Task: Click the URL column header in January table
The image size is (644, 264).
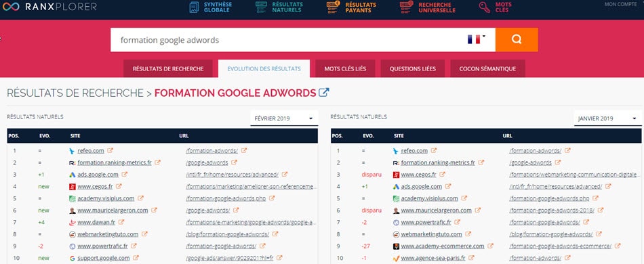Action: 507,135
